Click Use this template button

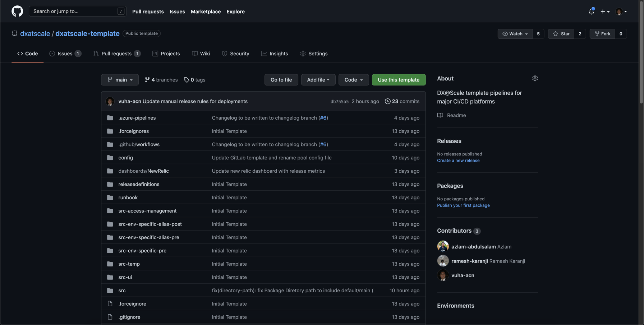(x=399, y=80)
